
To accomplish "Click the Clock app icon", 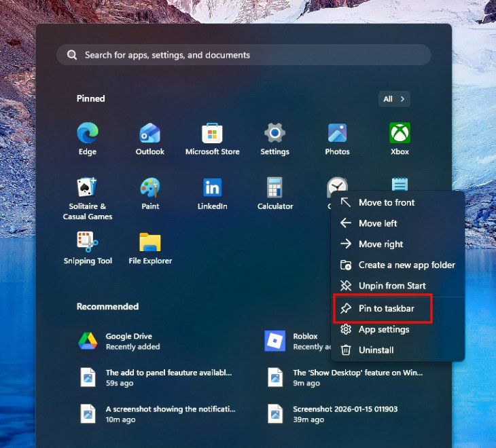I will tap(337, 185).
